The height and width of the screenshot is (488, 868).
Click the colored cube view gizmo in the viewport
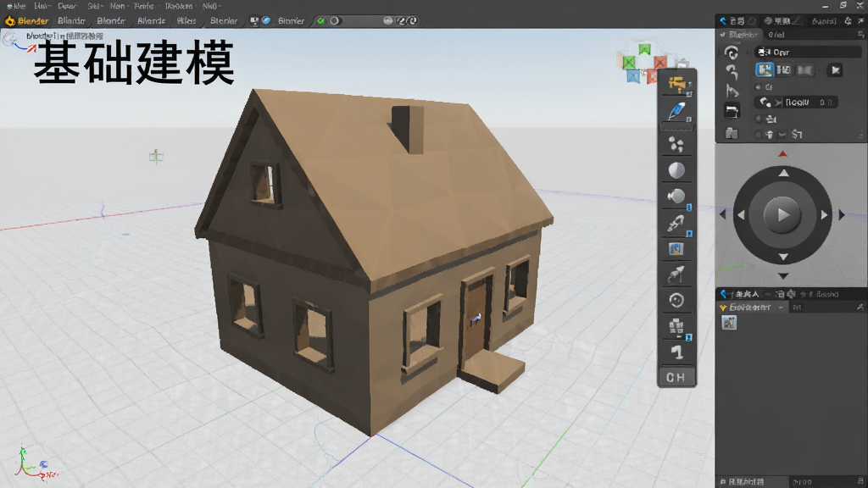[645, 63]
